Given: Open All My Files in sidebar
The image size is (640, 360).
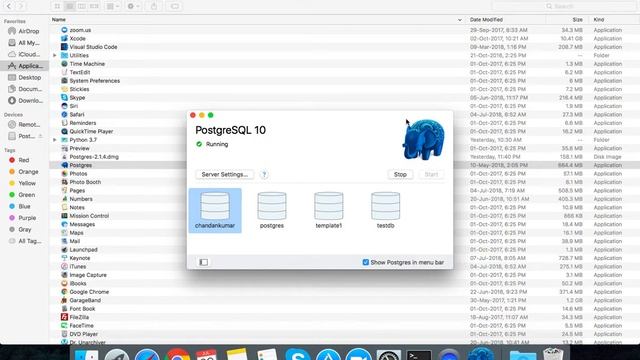Looking at the screenshot, I should [24, 42].
